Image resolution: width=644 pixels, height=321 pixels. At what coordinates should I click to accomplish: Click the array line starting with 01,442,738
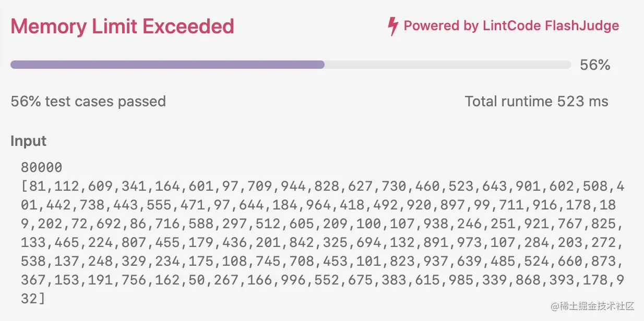(x=318, y=205)
